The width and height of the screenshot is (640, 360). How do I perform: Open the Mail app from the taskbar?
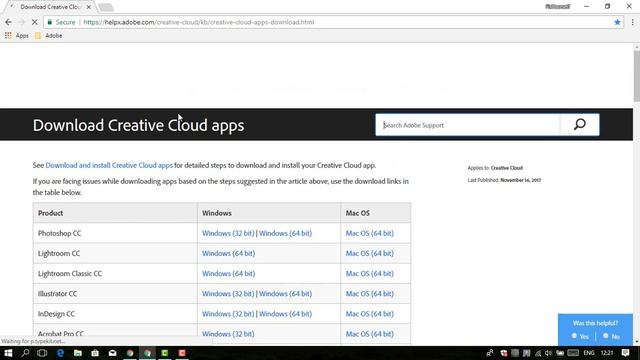click(x=113, y=353)
